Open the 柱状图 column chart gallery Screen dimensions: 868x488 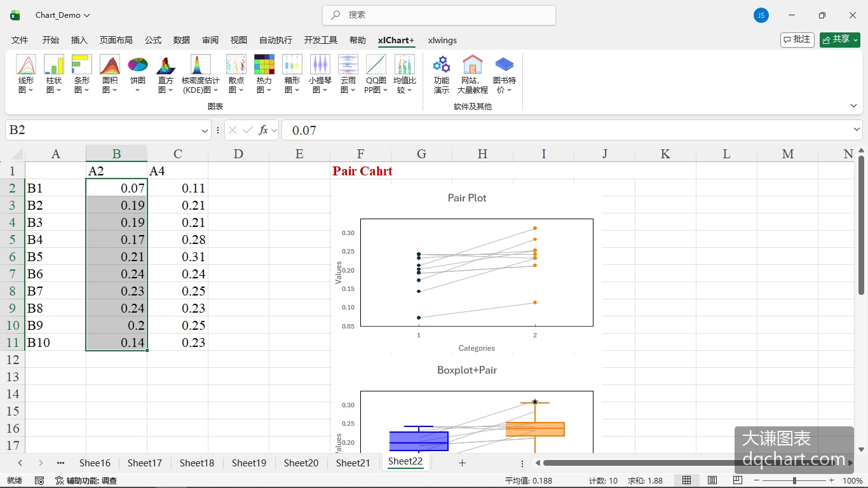coord(54,74)
